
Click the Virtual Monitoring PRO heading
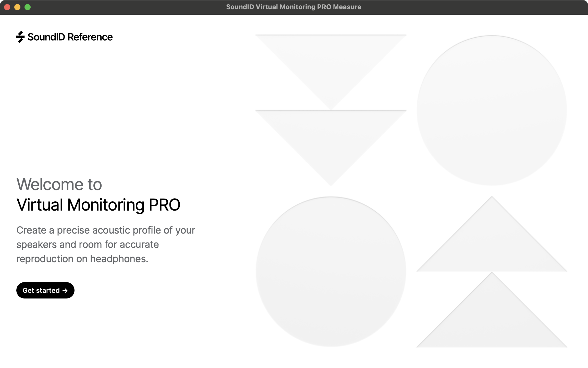(x=98, y=205)
